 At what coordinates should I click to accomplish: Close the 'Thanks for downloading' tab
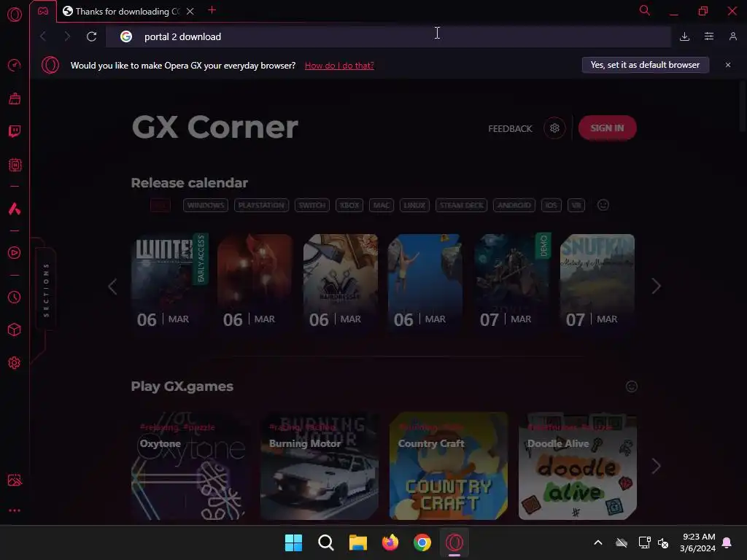(x=190, y=11)
